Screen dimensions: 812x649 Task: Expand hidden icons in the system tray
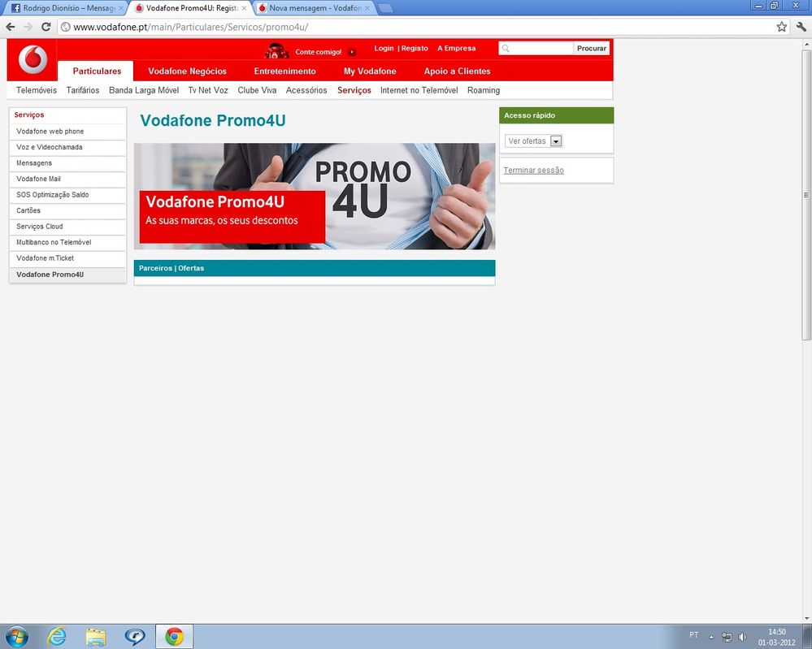click(710, 637)
